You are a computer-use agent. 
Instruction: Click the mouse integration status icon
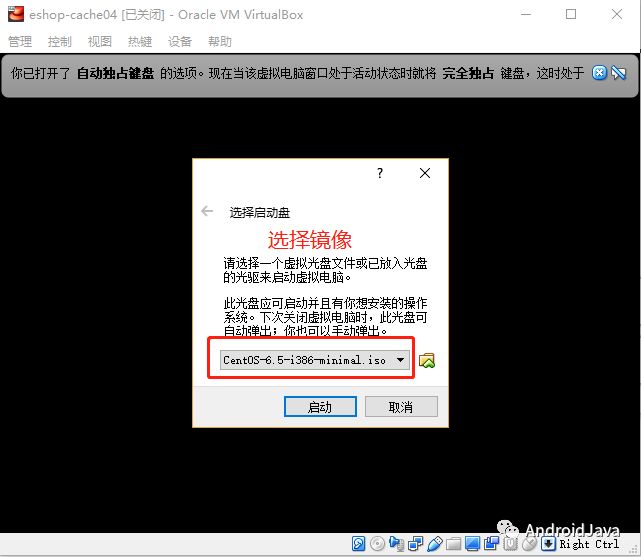[x=529, y=544]
